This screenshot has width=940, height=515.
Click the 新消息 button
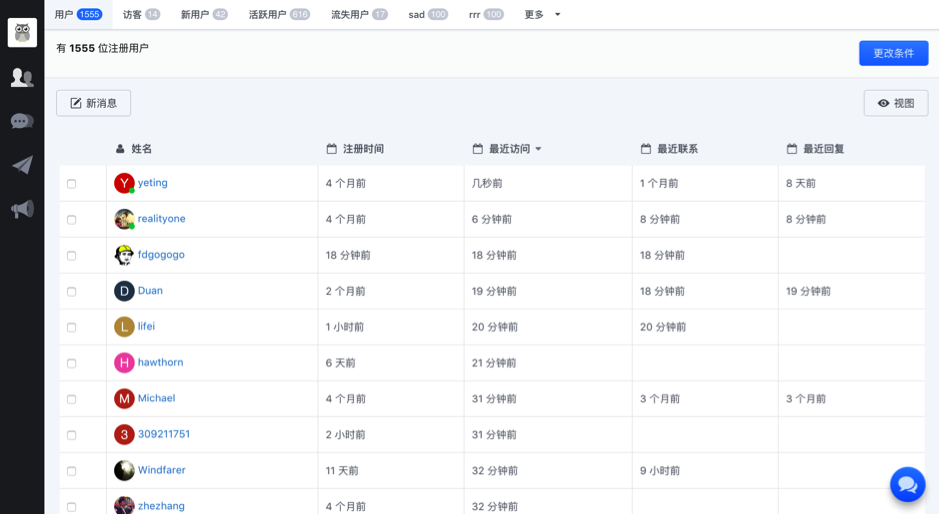(93, 103)
